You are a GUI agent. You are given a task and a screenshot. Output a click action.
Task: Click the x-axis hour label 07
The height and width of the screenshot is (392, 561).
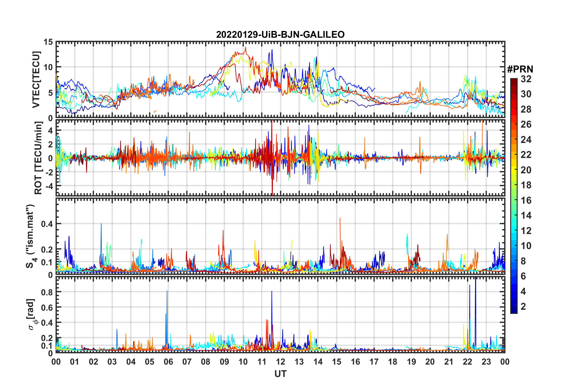pos(187,362)
